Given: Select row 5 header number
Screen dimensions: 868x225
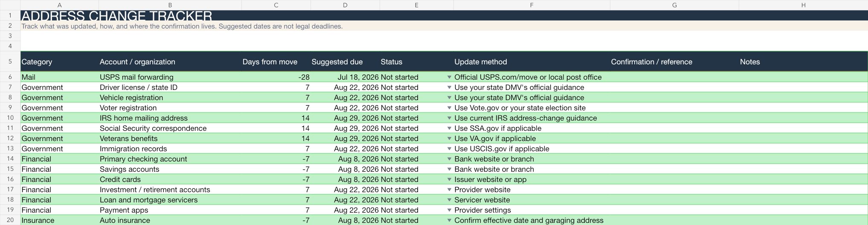Looking at the screenshot, I should point(10,61).
